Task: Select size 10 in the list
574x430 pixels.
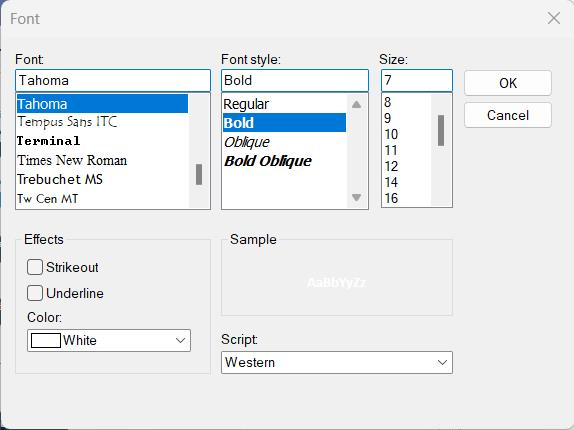Action: tap(406, 134)
